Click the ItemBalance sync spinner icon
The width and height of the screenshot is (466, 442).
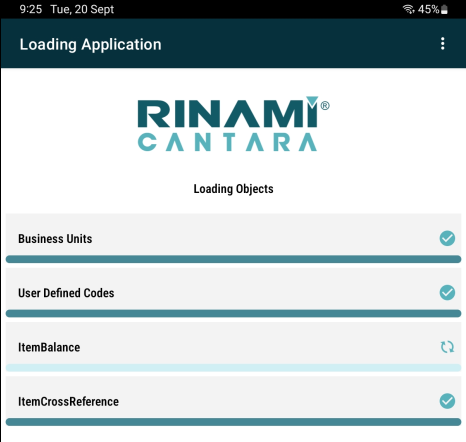pos(447,347)
